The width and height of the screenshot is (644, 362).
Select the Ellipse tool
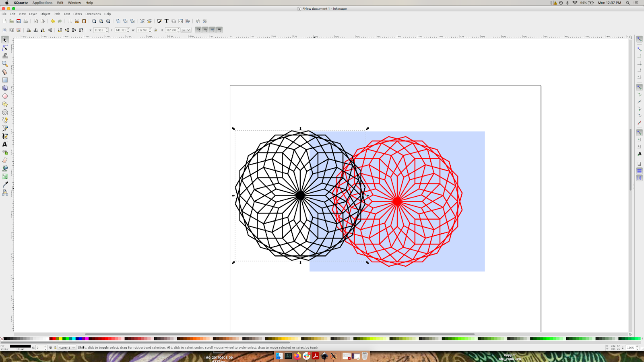click(5, 96)
